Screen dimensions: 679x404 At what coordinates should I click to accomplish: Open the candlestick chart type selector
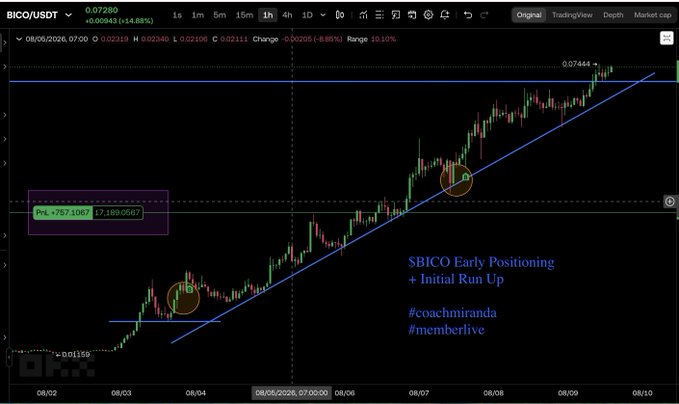[340, 15]
